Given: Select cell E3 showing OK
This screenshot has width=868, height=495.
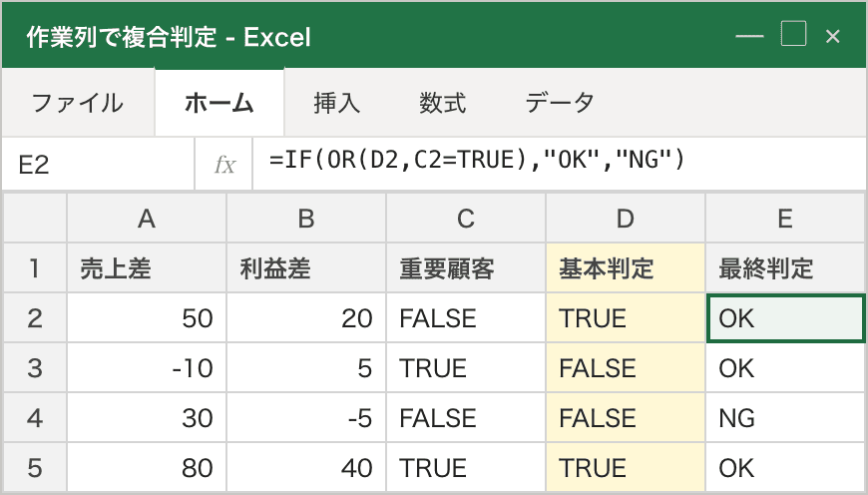Looking at the screenshot, I should tap(785, 367).
